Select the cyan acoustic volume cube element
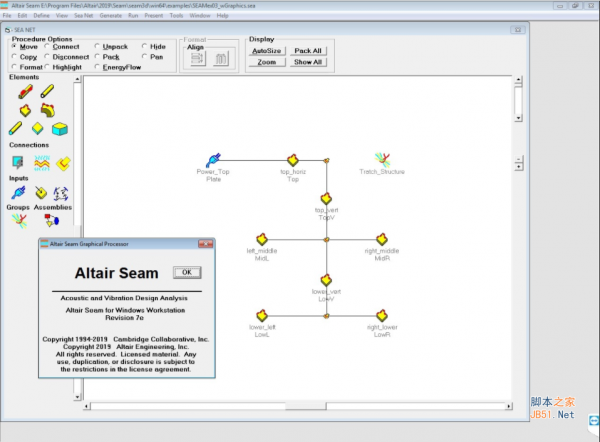 click(x=60, y=129)
